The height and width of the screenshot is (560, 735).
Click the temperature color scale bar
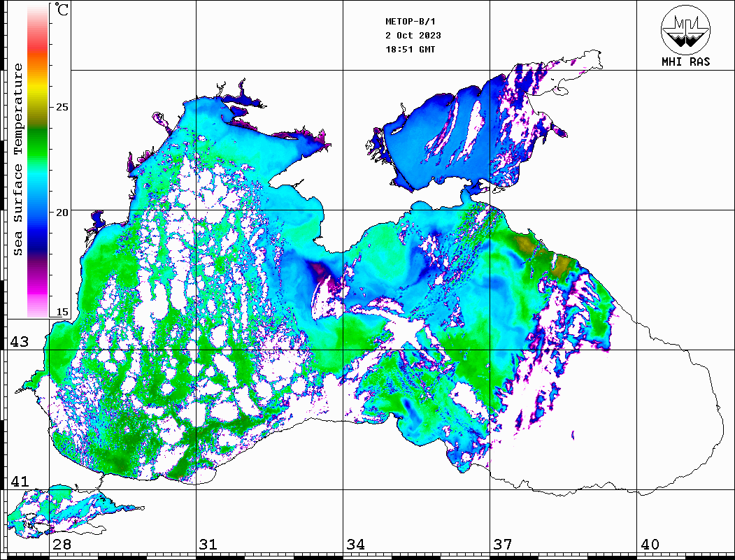point(38,160)
